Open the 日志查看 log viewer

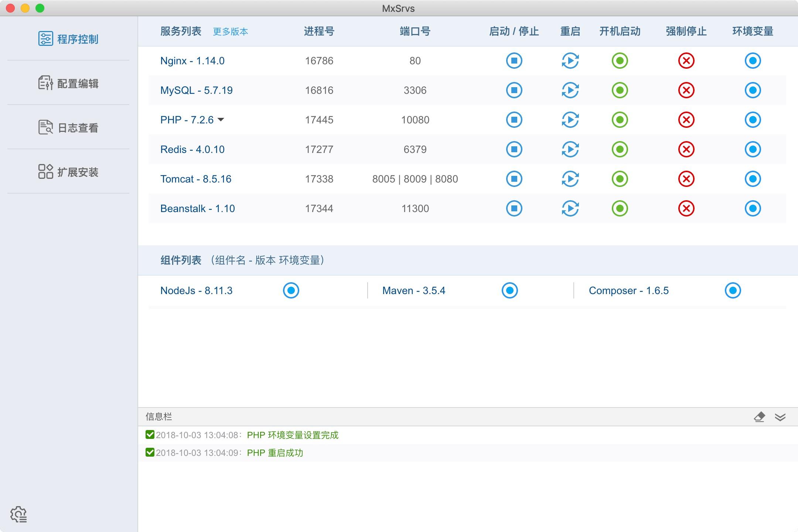(69, 127)
